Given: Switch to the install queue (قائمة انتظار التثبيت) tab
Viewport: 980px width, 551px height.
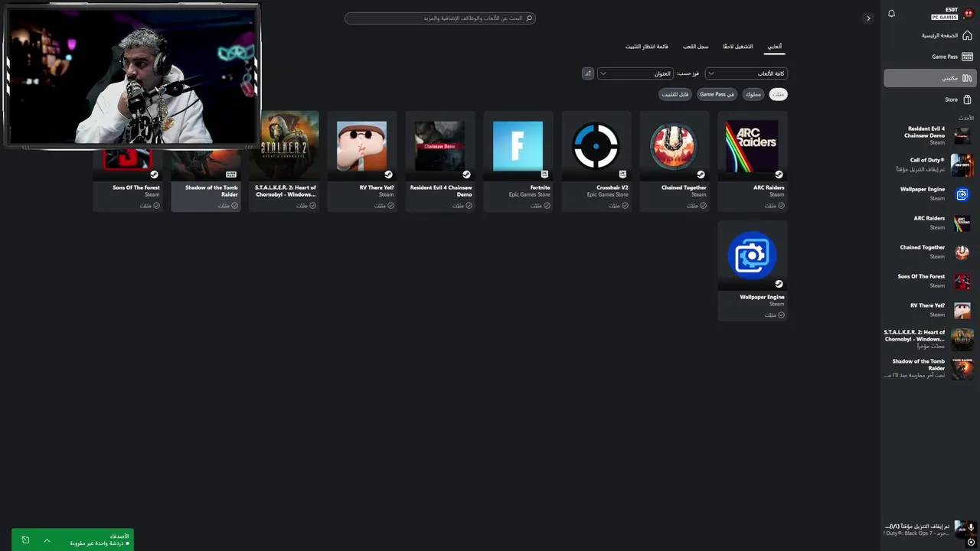Looking at the screenshot, I should coord(647,47).
